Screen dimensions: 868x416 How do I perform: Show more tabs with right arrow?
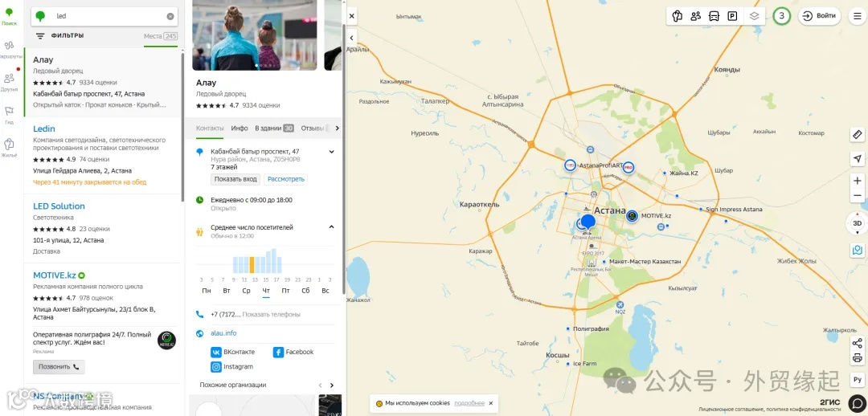337,128
